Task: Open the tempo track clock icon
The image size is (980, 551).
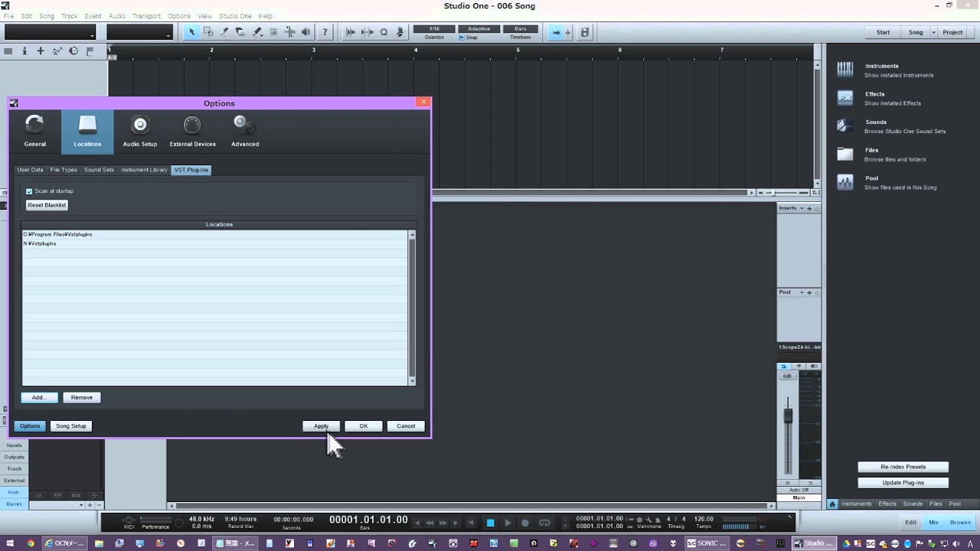Action: click(x=73, y=51)
